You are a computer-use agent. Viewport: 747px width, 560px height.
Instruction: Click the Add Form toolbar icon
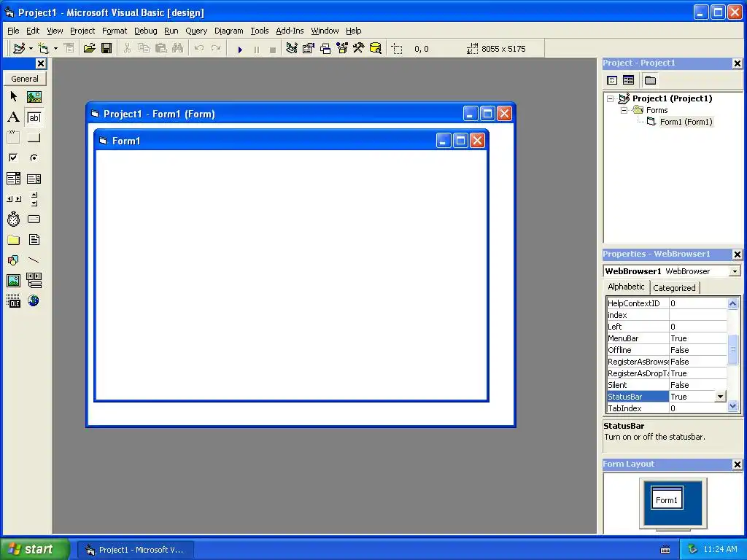click(43, 49)
